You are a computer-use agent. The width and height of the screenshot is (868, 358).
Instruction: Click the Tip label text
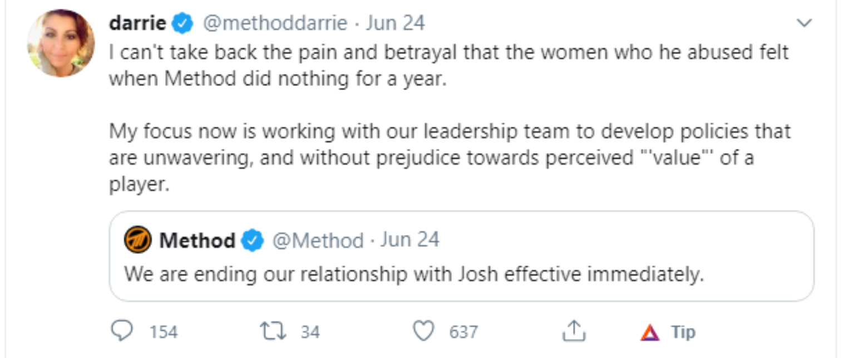tap(683, 332)
